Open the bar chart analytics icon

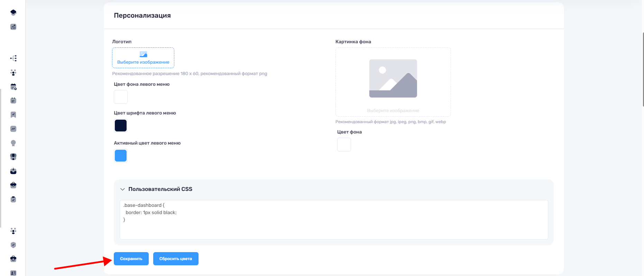point(13,27)
